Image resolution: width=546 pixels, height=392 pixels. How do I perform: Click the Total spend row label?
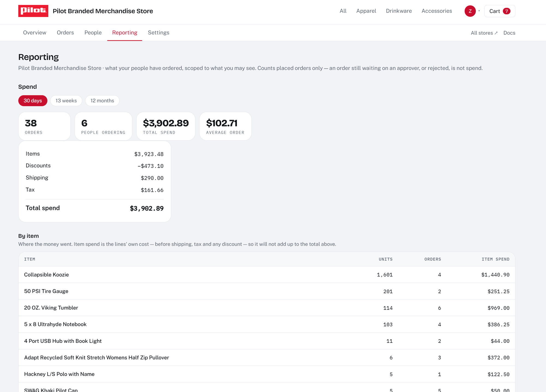[43, 208]
